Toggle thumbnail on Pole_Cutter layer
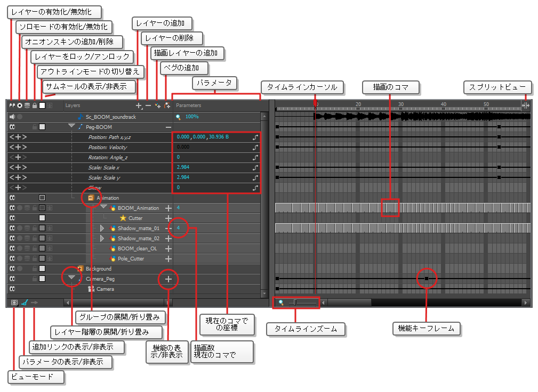 pyautogui.click(x=50, y=258)
